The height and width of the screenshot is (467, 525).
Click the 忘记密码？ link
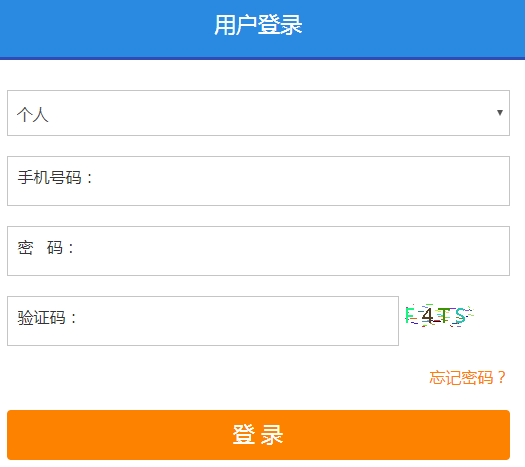(x=467, y=378)
